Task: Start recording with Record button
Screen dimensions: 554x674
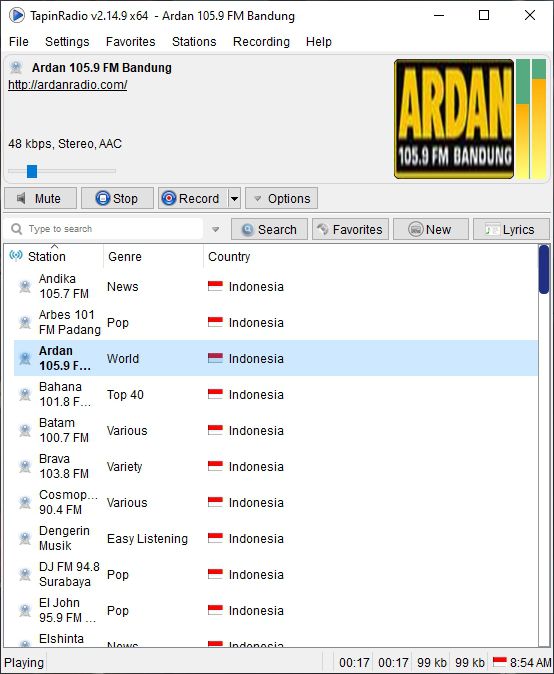Action: 193,198
